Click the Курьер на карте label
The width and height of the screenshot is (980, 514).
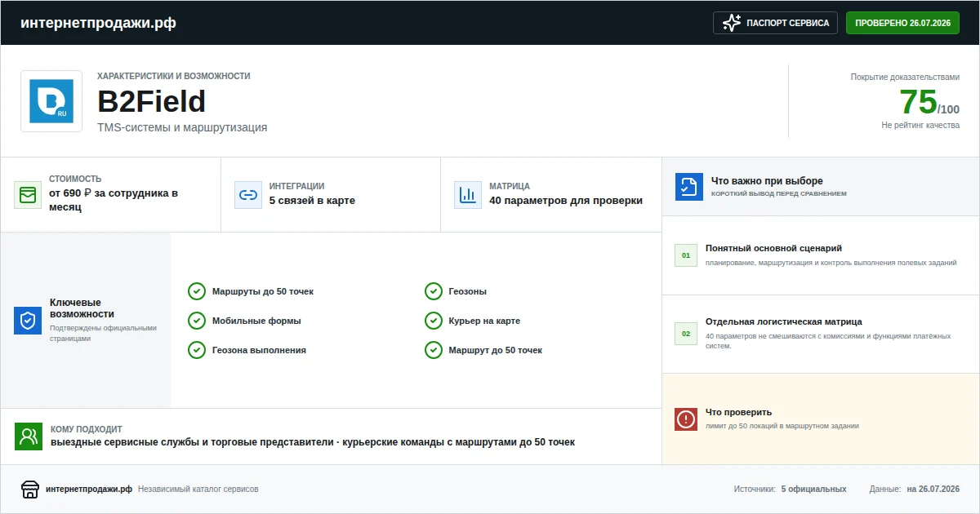[x=484, y=321]
